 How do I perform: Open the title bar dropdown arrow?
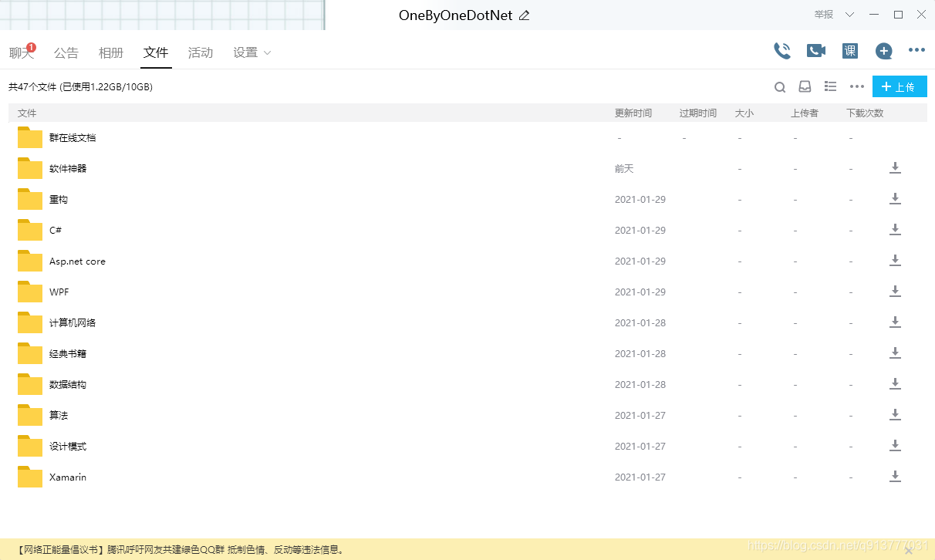tap(849, 15)
